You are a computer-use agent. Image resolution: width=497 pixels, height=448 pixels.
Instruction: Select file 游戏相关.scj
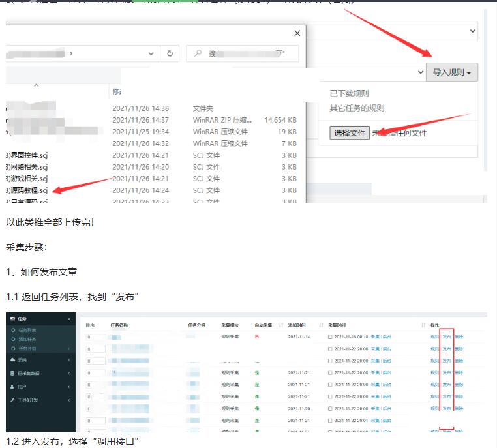click(27, 179)
